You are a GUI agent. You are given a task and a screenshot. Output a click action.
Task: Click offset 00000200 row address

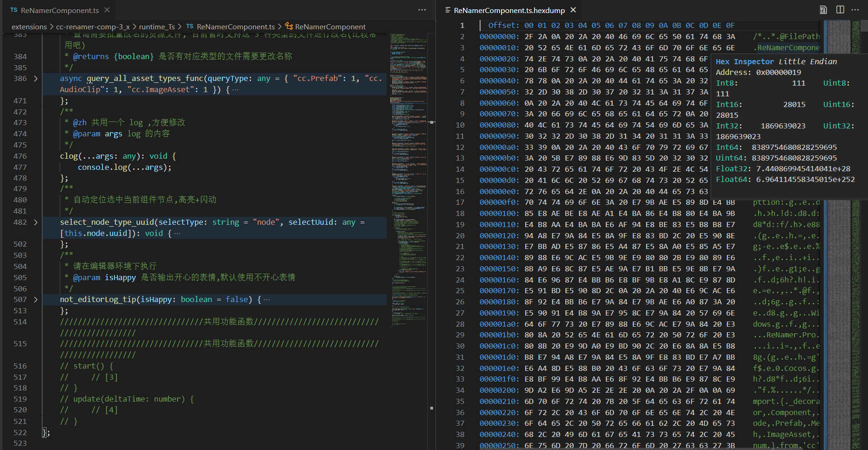tap(500, 390)
